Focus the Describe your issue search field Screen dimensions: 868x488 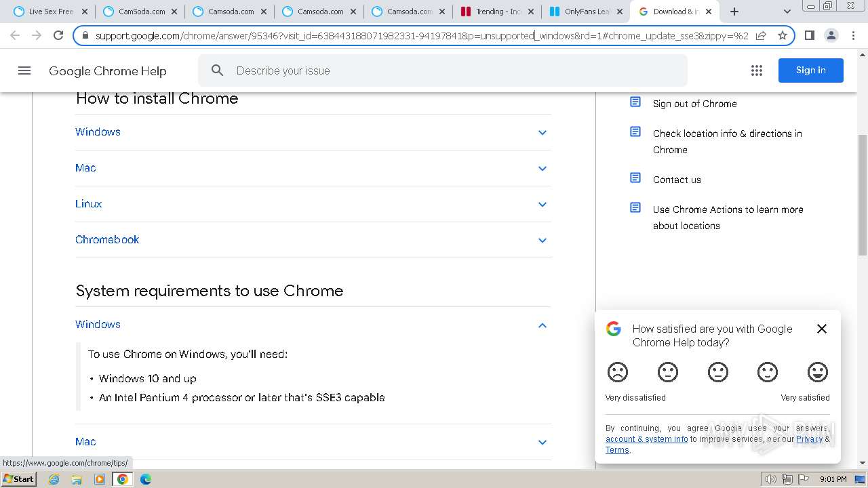point(443,70)
